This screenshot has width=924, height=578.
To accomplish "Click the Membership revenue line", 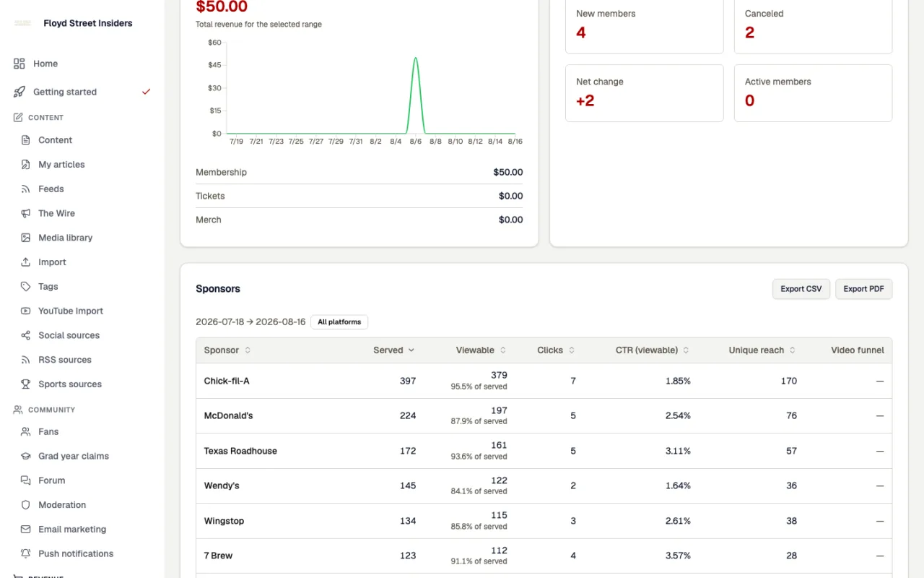I will [359, 172].
